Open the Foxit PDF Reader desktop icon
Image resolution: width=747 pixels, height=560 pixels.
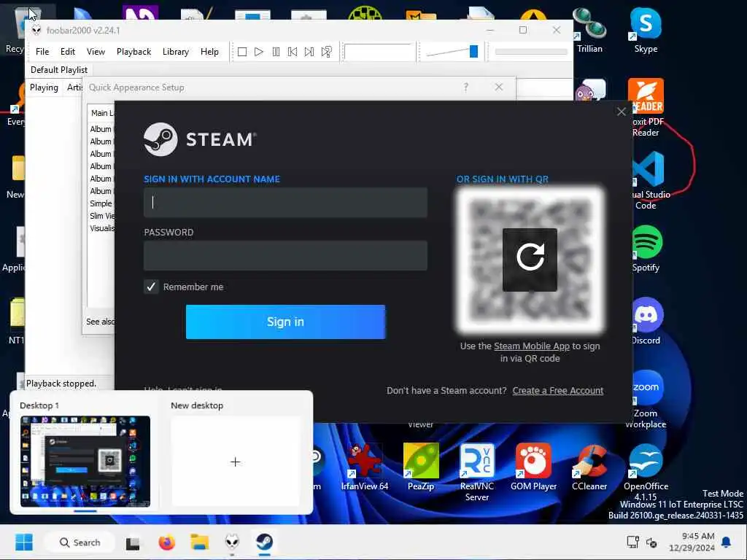click(646, 108)
